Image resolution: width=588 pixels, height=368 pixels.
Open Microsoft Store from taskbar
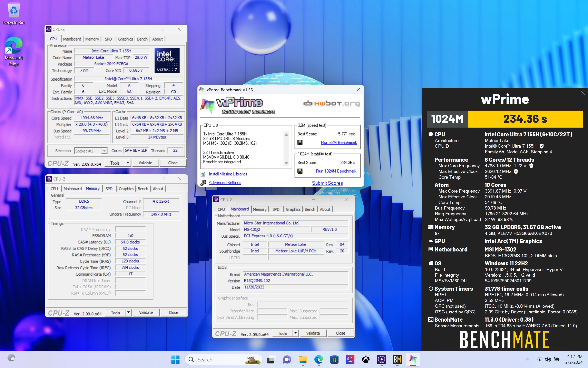tap(334, 359)
